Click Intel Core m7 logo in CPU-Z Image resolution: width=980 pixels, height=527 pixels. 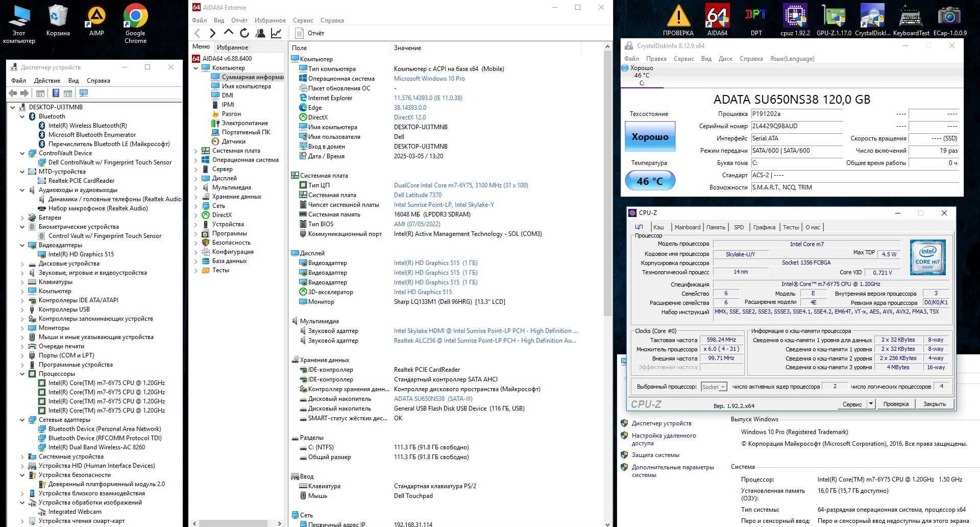(927, 257)
